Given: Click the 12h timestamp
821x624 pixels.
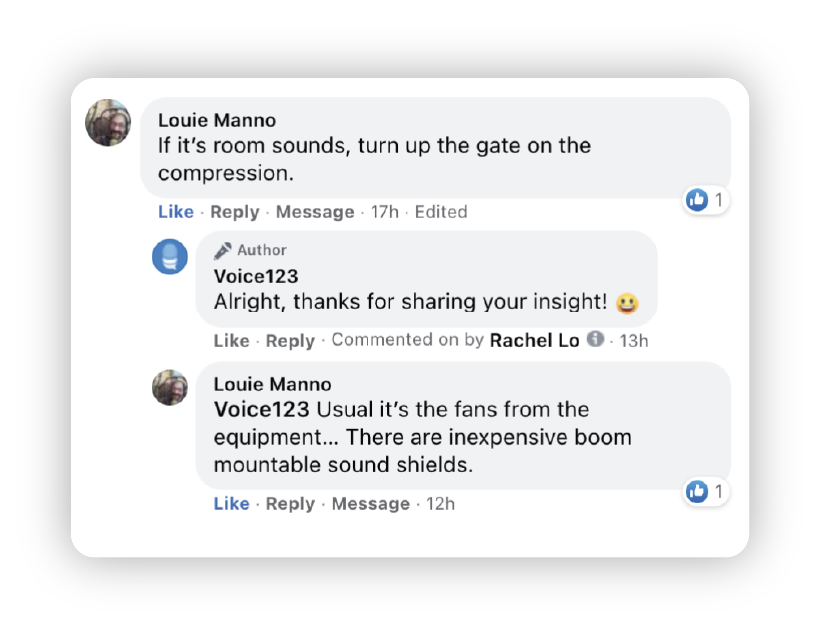Looking at the screenshot, I should tap(440, 504).
